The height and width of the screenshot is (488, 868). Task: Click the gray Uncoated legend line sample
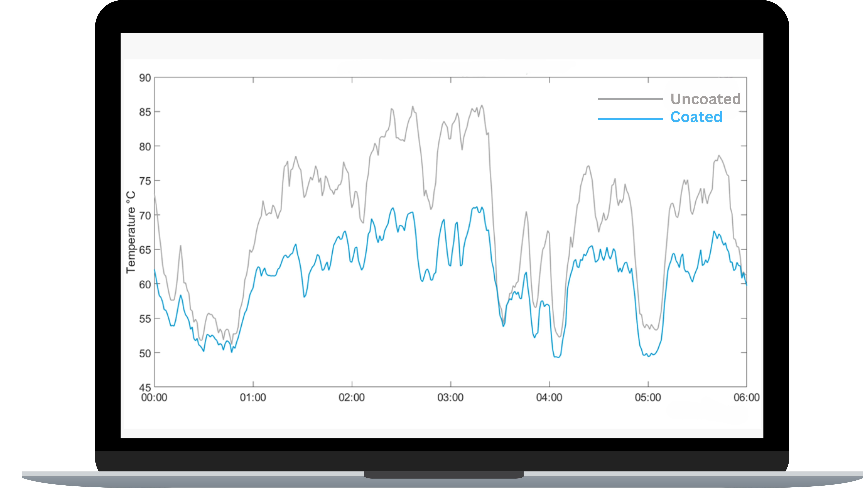[x=630, y=99]
